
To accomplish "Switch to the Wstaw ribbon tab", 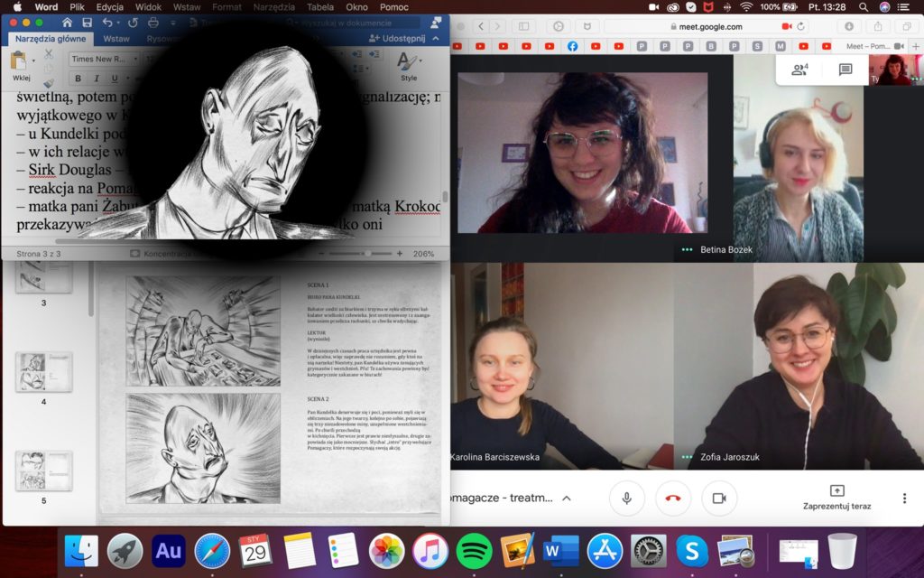I will pyautogui.click(x=115, y=39).
